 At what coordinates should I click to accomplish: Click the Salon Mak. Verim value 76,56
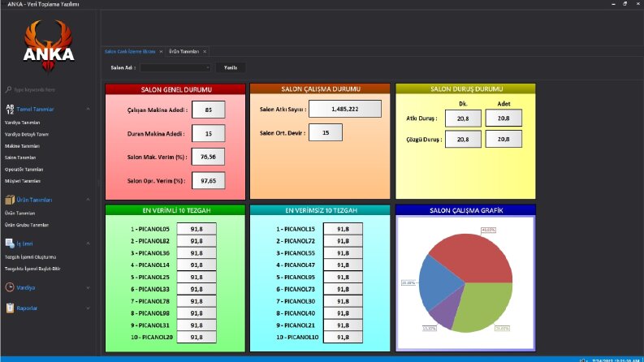(208, 157)
